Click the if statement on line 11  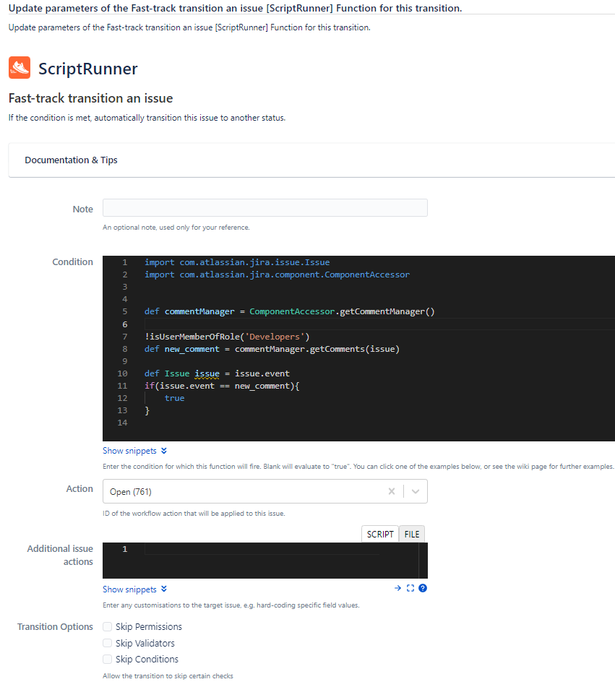tap(222, 386)
